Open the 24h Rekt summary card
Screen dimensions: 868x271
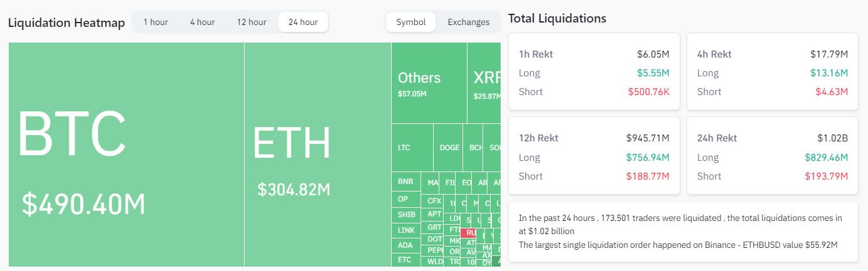pyautogui.click(x=772, y=156)
